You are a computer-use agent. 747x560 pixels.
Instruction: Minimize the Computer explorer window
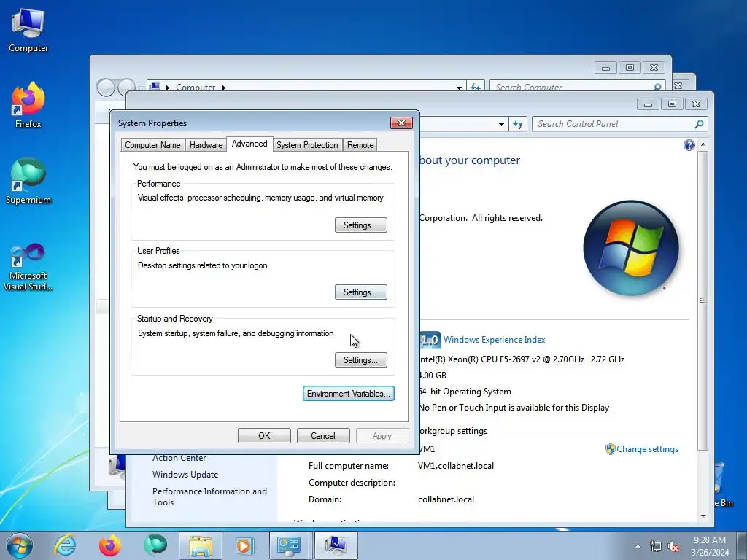[x=605, y=68]
